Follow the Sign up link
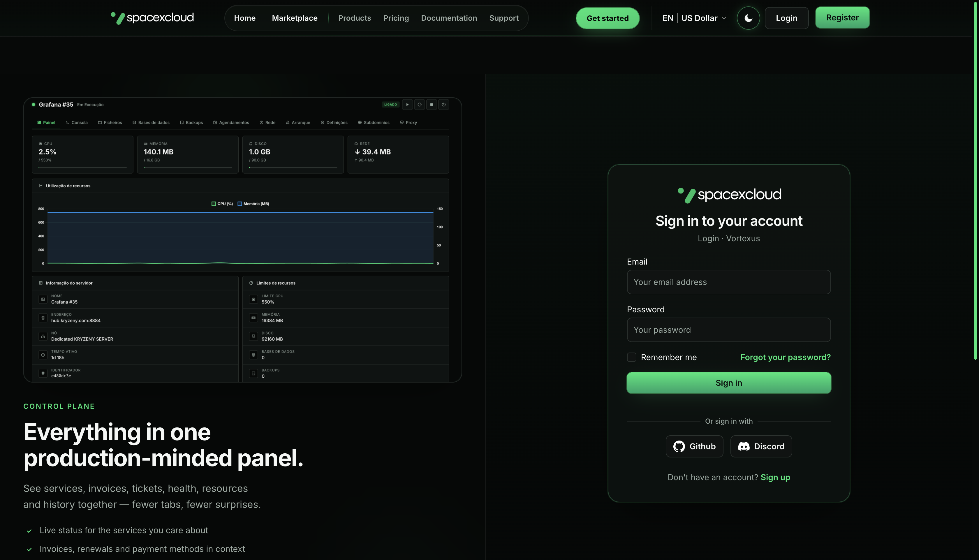Screen dimensions: 979x560 tap(775, 477)
